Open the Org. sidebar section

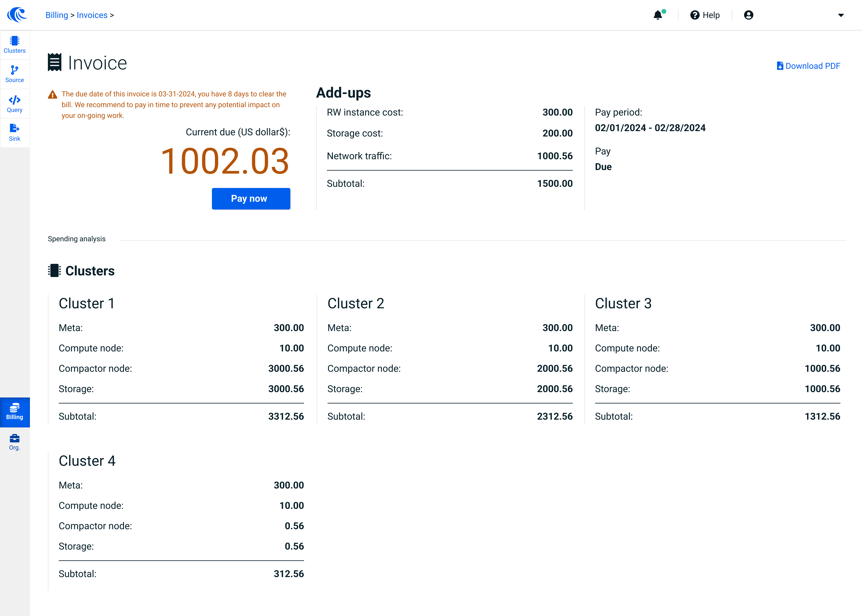14,442
